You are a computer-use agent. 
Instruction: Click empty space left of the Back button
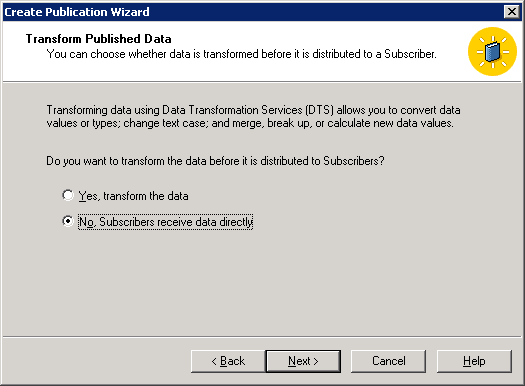[97, 361]
